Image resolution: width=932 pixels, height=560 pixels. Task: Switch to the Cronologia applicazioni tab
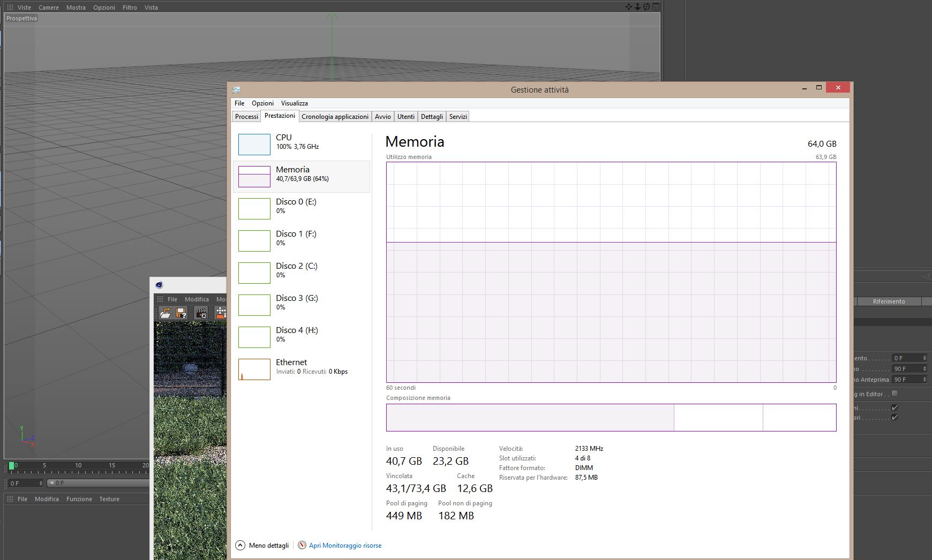335,116
